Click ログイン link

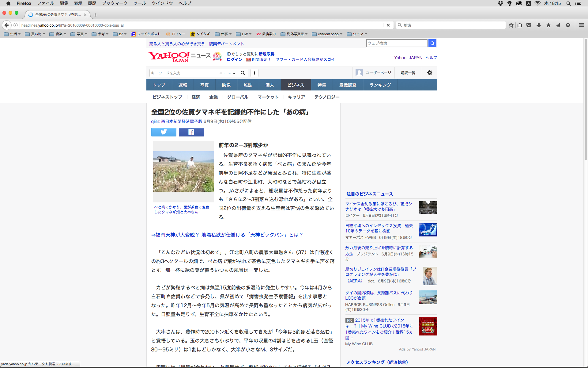[x=234, y=59]
